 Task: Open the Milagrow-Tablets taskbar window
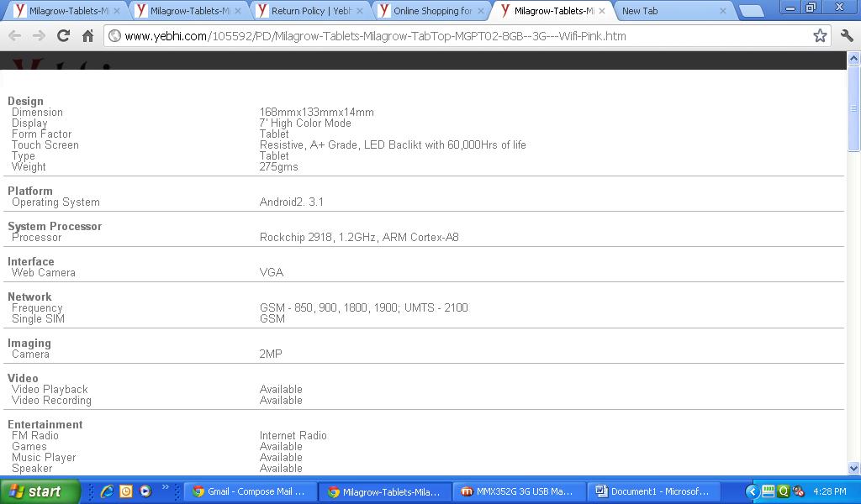pos(385,491)
